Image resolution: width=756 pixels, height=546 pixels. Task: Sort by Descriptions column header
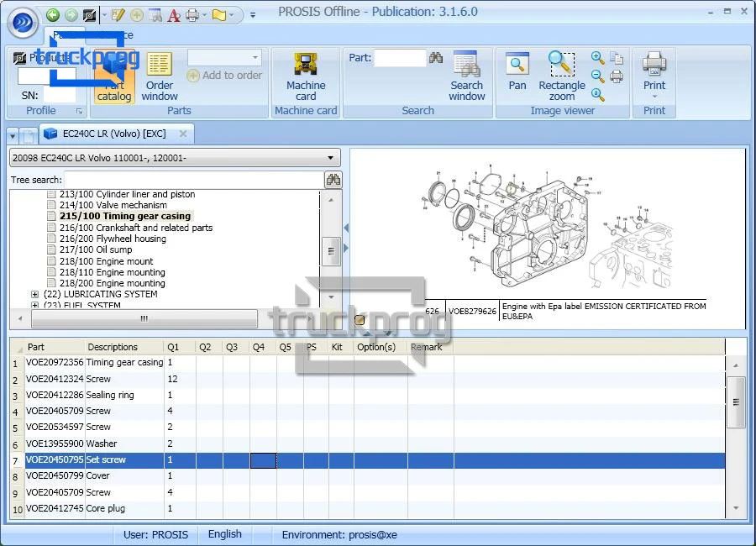point(124,347)
